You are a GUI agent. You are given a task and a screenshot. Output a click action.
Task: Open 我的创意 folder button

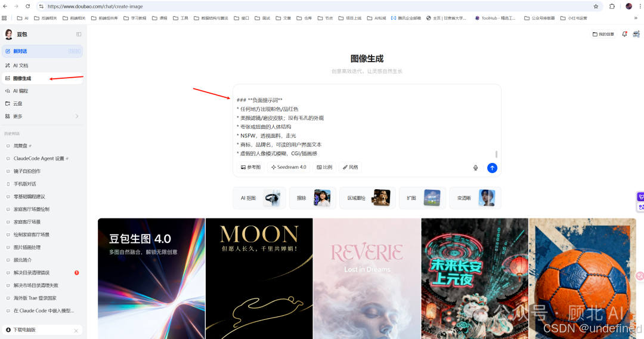point(603,34)
